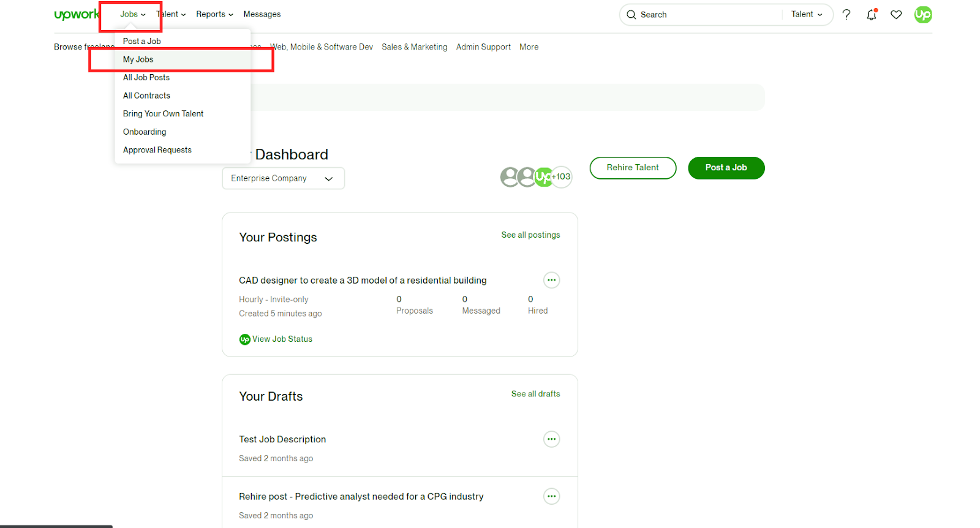This screenshot has height=528, width=980.
Task: Open the help question mark icon
Action: 846,15
